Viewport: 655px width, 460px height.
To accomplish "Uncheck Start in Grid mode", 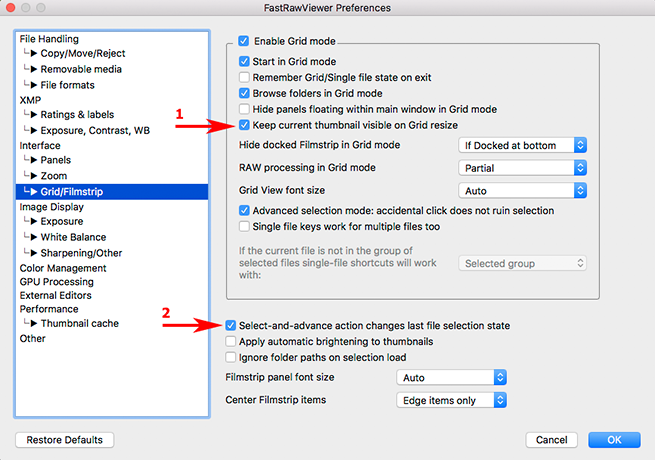I will click(245, 61).
